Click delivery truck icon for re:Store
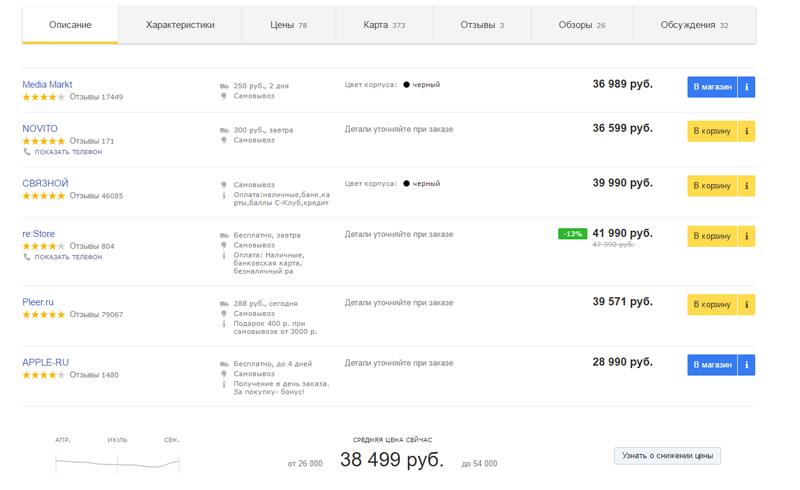Screen dimensions: 800x490 [x=224, y=235]
